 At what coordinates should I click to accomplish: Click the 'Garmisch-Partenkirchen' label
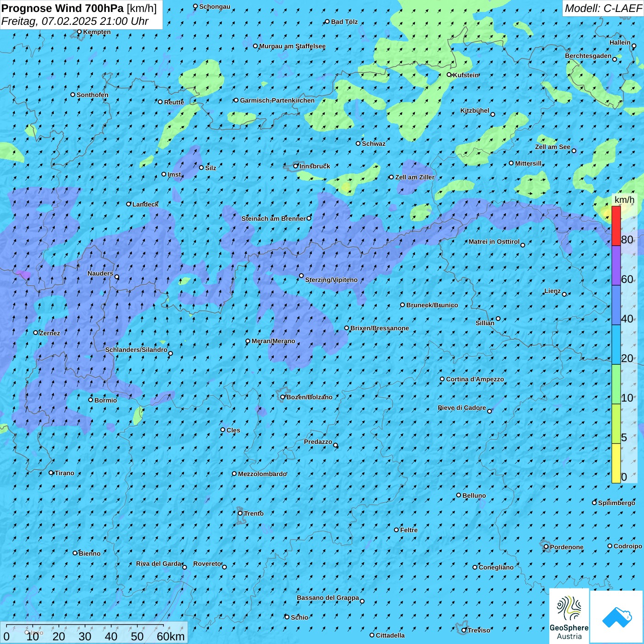tap(277, 100)
